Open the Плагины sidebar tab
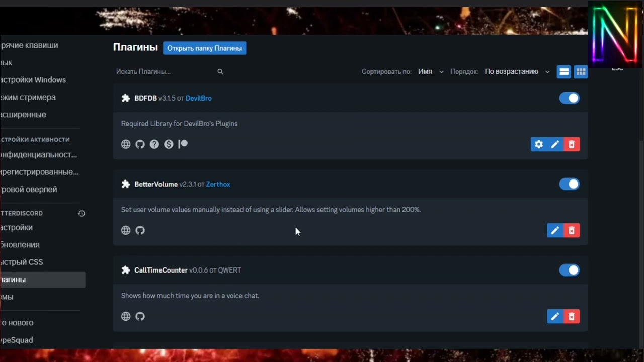Screen dimensions: 644x362 point(42,280)
